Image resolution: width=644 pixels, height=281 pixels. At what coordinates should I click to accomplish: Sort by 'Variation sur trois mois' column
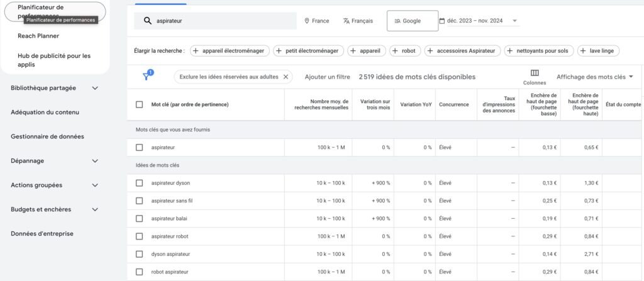pos(375,104)
